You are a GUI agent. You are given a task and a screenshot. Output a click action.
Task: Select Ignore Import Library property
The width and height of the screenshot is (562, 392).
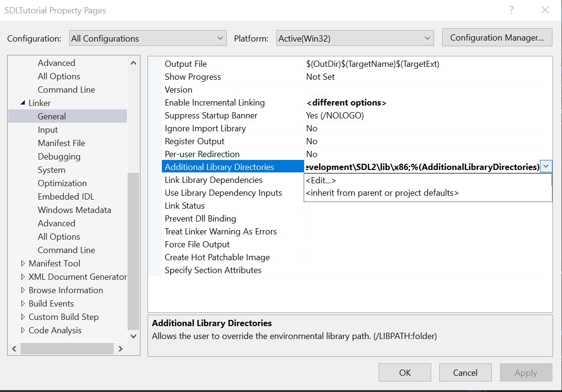(205, 128)
